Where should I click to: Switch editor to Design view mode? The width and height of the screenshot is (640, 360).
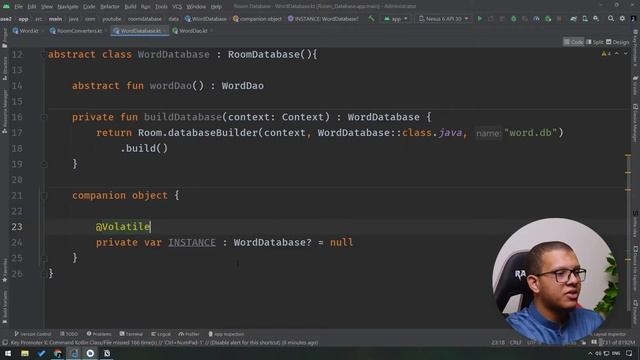(618, 42)
